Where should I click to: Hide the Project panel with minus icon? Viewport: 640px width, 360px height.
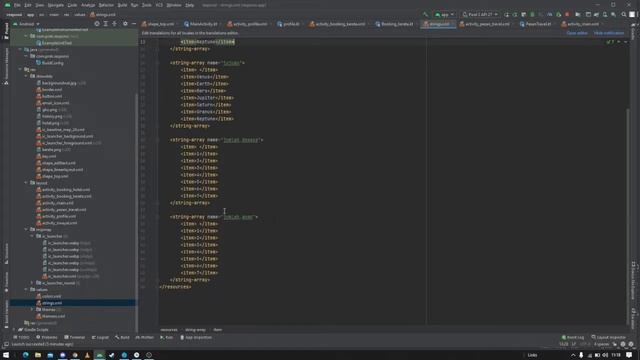coord(134,24)
